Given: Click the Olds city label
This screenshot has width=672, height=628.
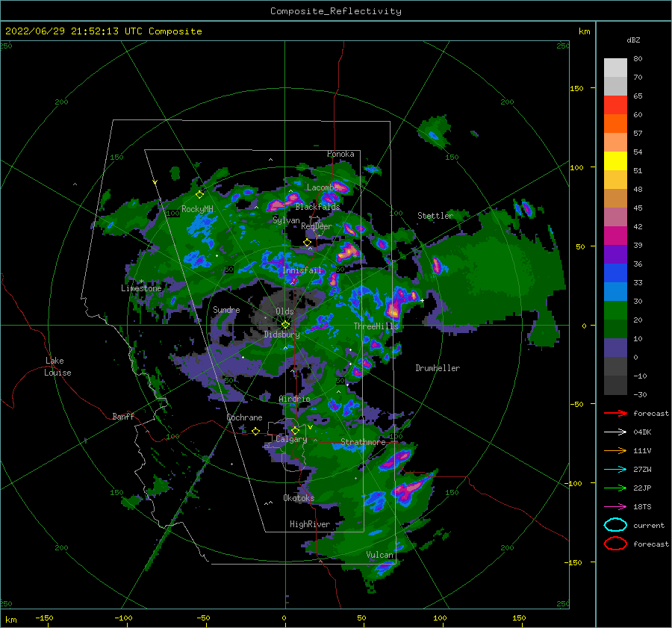Looking at the screenshot, I should pyautogui.click(x=284, y=311).
